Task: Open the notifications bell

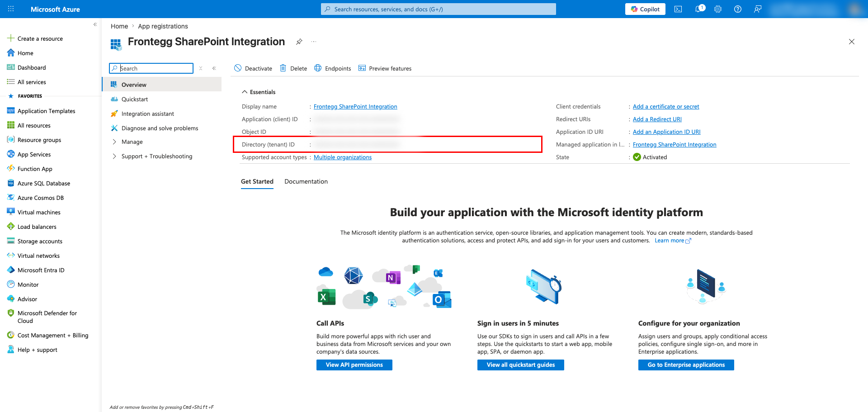Action: [x=699, y=9]
